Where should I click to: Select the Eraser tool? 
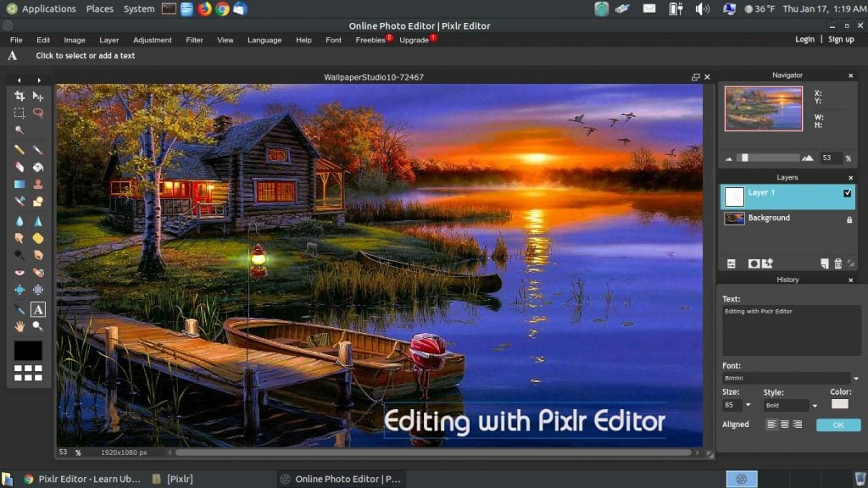[x=19, y=167]
